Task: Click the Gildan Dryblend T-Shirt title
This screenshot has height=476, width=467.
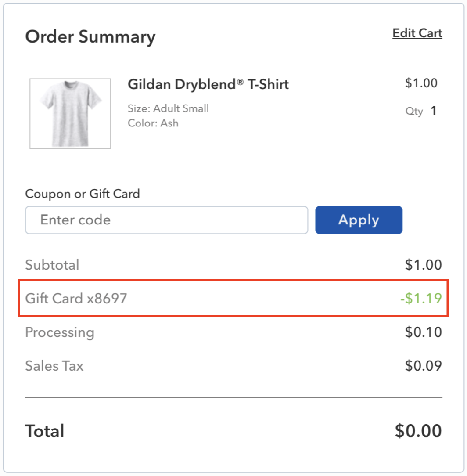Action: pyautogui.click(x=208, y=84)
